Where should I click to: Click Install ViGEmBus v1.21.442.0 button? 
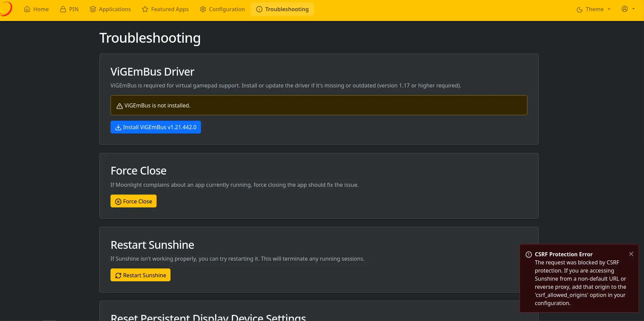[x=156, y=127]
